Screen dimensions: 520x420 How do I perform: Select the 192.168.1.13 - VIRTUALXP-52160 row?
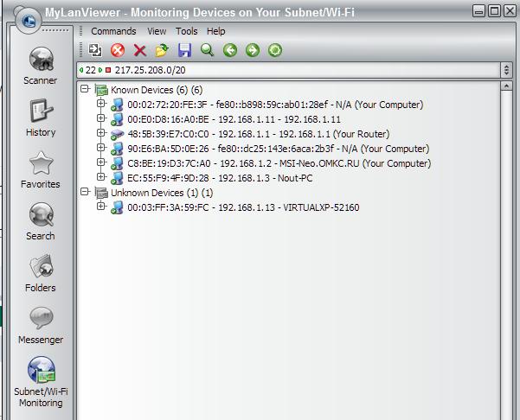coord(243,207)
